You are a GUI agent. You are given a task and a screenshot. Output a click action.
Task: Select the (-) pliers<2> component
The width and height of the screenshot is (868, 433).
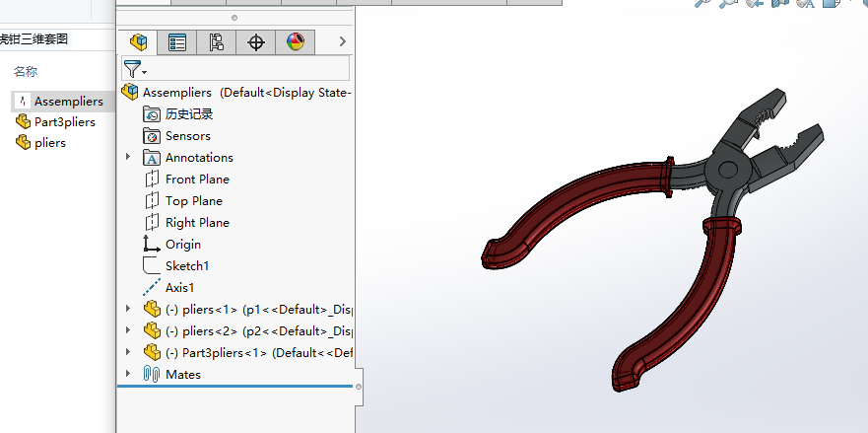pos(259,331)
